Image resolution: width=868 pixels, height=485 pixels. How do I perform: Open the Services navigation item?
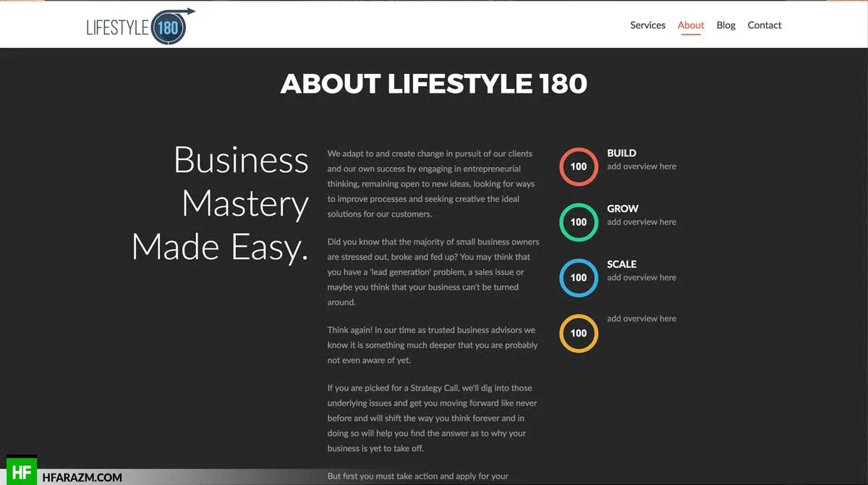(x=647, y=25)
